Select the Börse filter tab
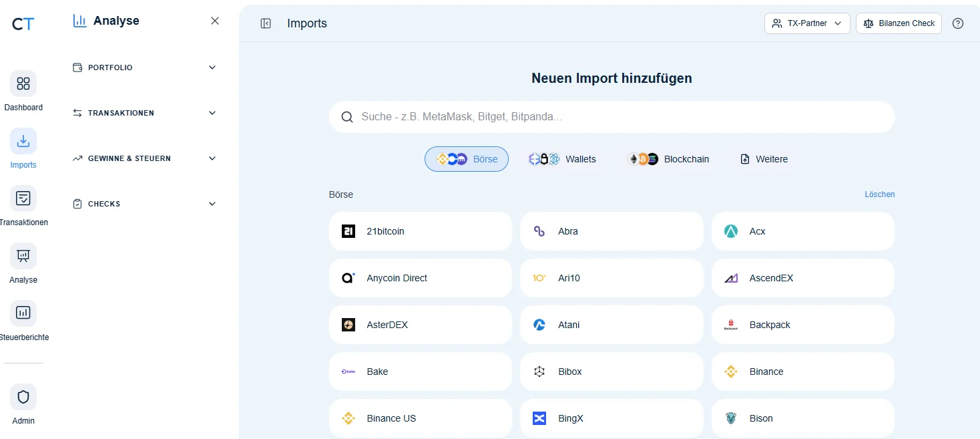This screenshot has height=439, width=980. 467,159
